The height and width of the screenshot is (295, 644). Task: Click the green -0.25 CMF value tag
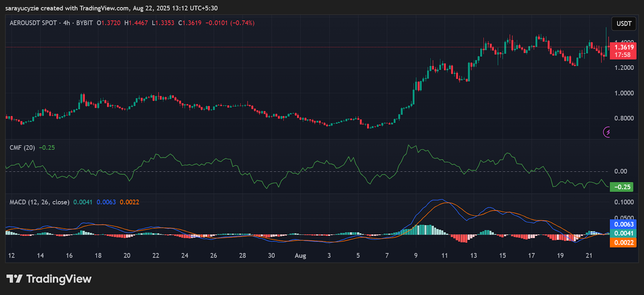[x=622, y=187]
